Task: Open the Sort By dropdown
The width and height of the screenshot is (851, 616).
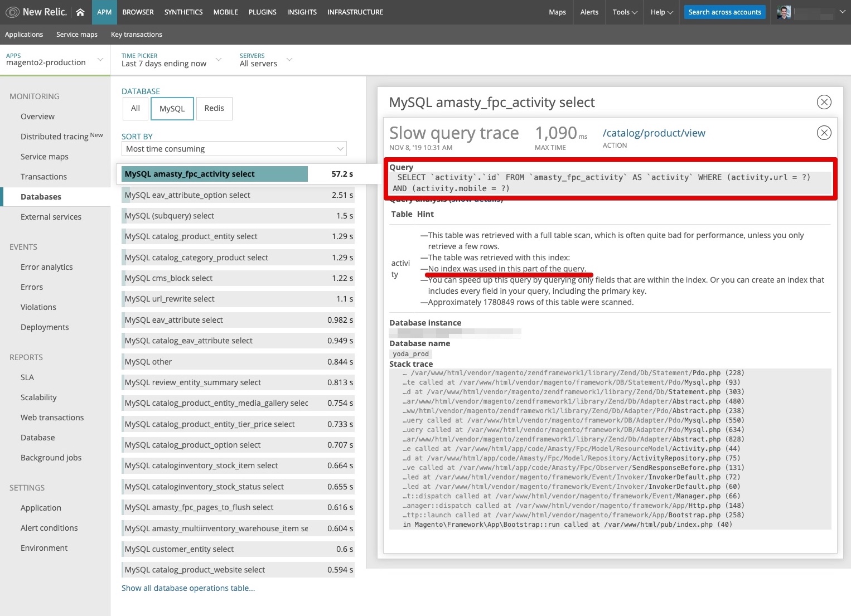Action: tap(234, 149)
